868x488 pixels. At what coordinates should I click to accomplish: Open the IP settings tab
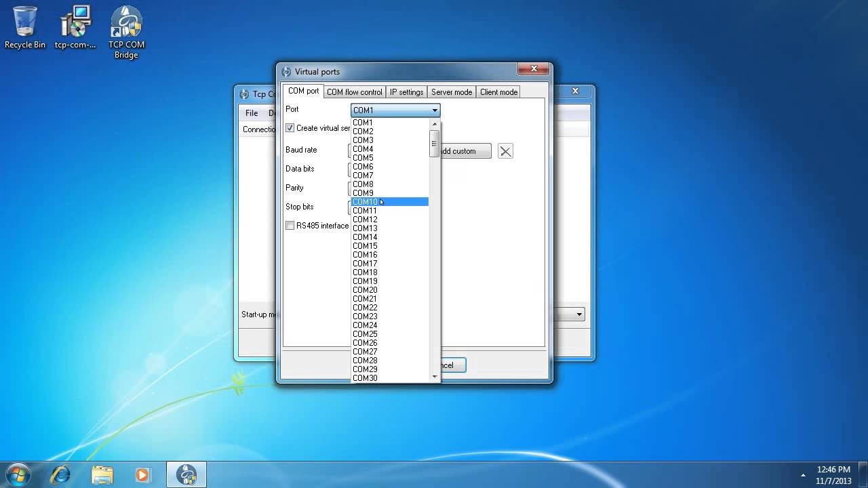coord(406,92)
